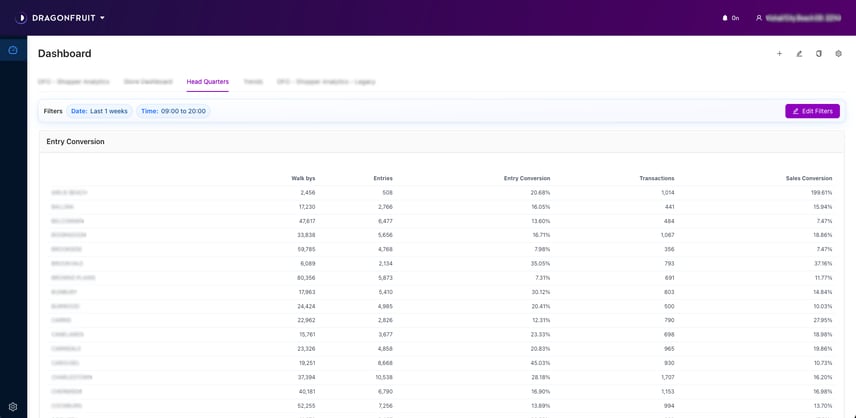Open DFC - Shopper Analytics - Legacy tab
856x418 pixels.
pos(326,82)
